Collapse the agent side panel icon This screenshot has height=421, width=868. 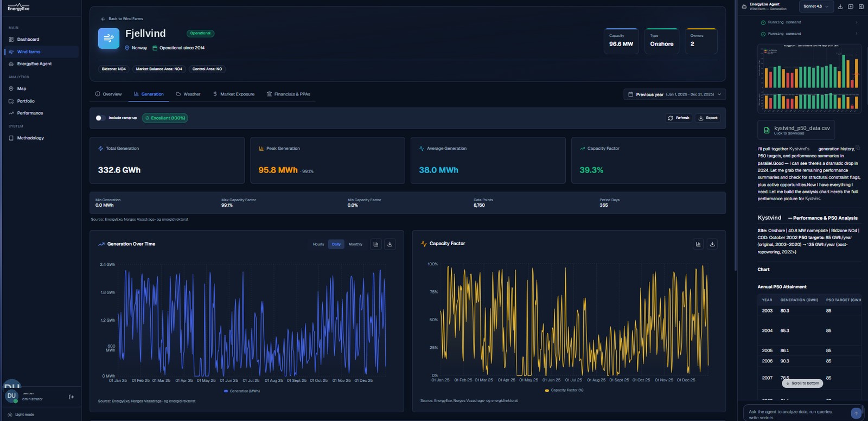tap(861, 7)
